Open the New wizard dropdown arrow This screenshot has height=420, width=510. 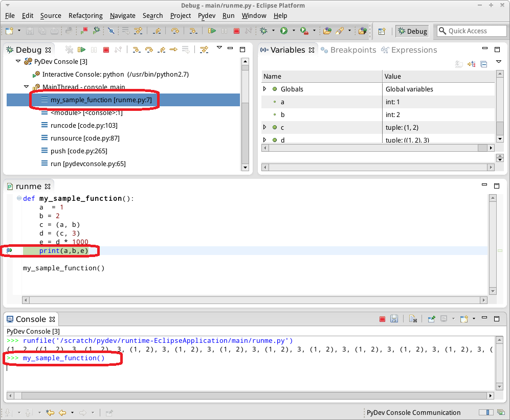[19, 31]
